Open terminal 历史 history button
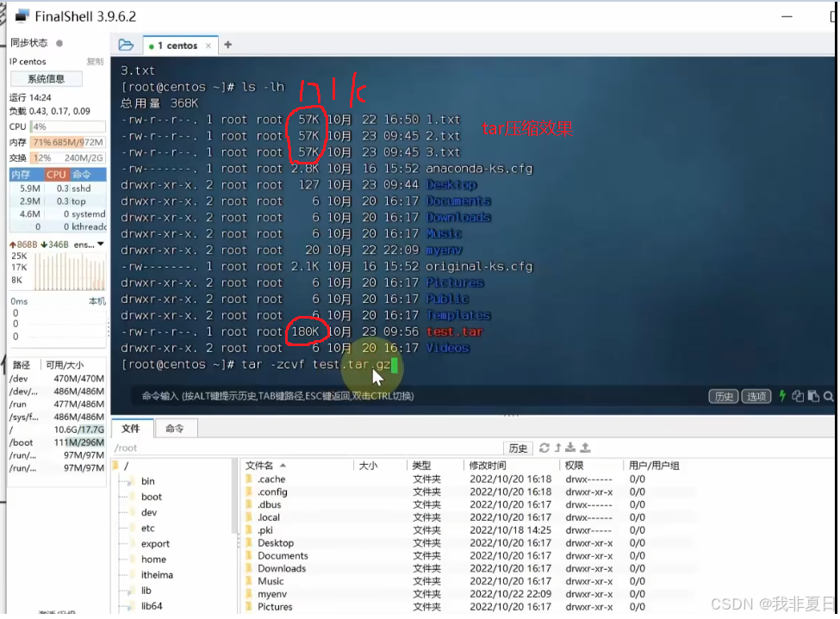This screenshot has height=619, width=840. 723,396
